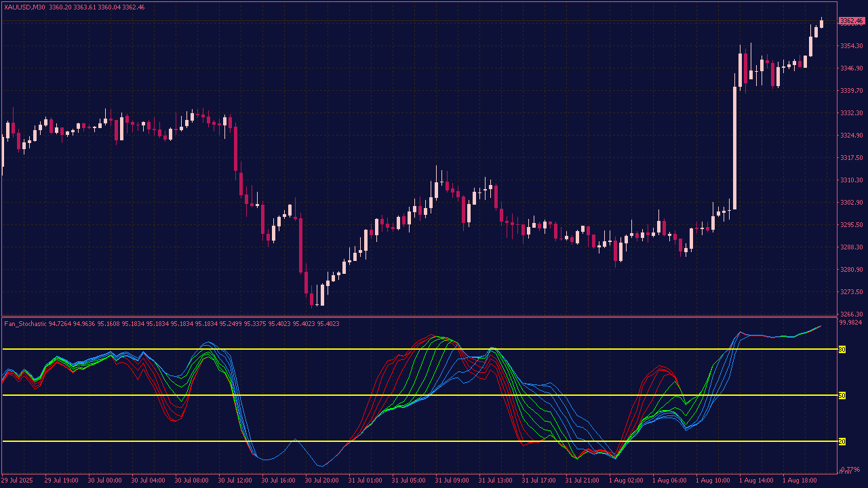Click the 30 Jul 12:00 time label
Viewport: 868px width, 488px height.
click(235, 480)
